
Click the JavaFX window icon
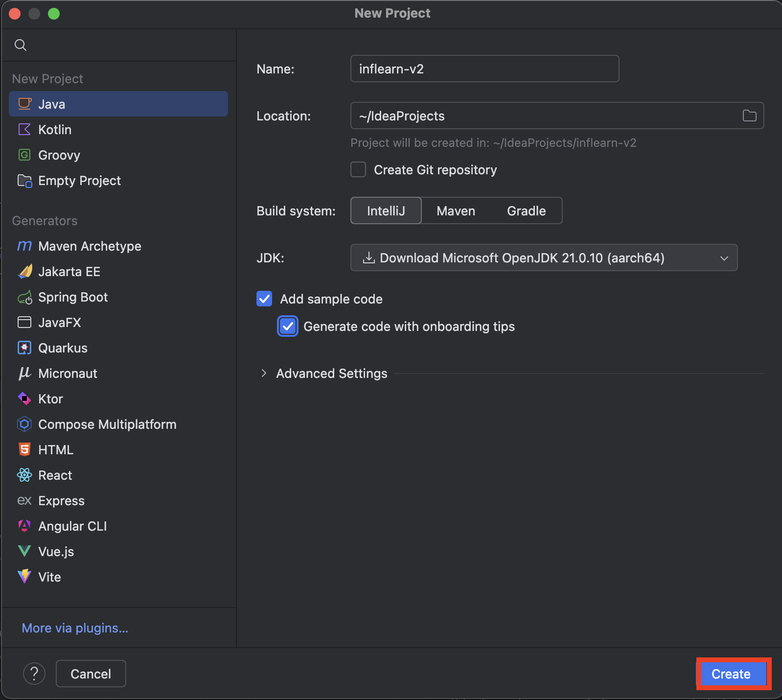[x=24, y=322]
